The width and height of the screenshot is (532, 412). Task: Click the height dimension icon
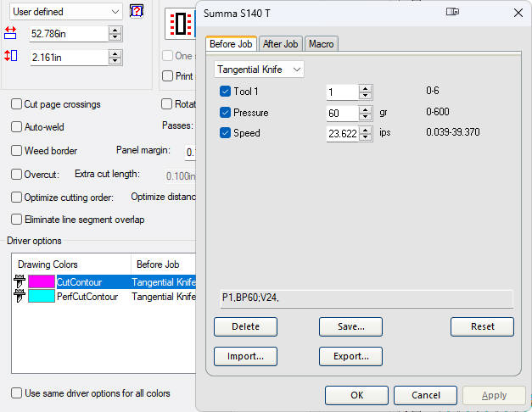(x=10, y=56)
